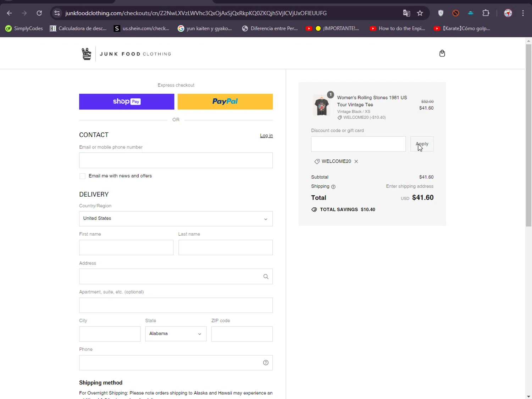Image resolution: width=532 pixels, height=399 pixels.
Task: Click the Log in link
Action: pyautogui.click(x=266, y=136)
